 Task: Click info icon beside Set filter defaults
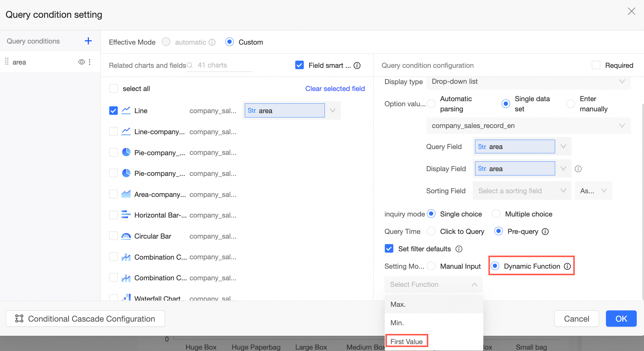point(459,249)
